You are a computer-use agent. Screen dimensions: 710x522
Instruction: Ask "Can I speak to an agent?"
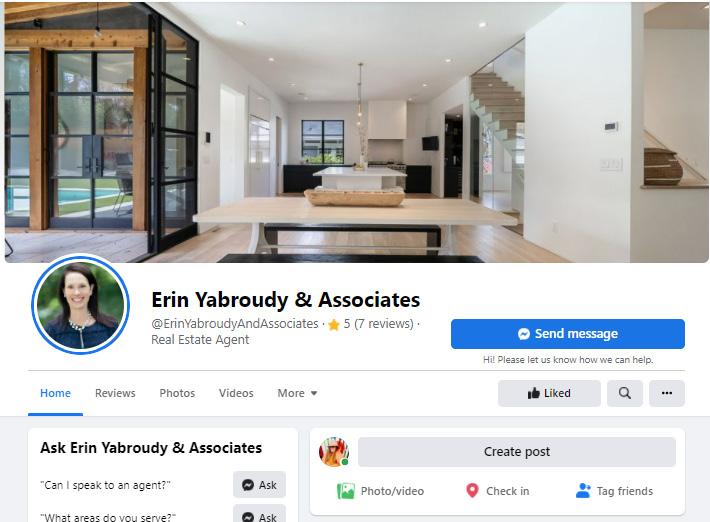click(259, 485)
